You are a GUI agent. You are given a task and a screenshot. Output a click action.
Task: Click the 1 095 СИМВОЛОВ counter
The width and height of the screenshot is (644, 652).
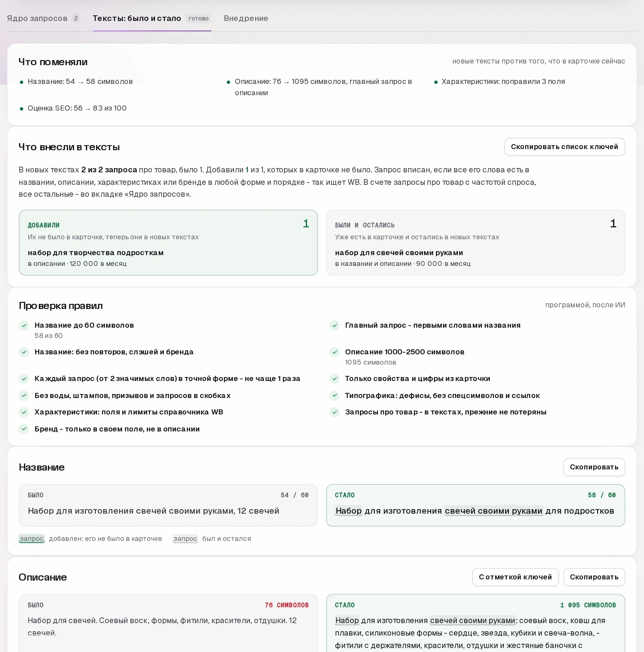(588, 605)
